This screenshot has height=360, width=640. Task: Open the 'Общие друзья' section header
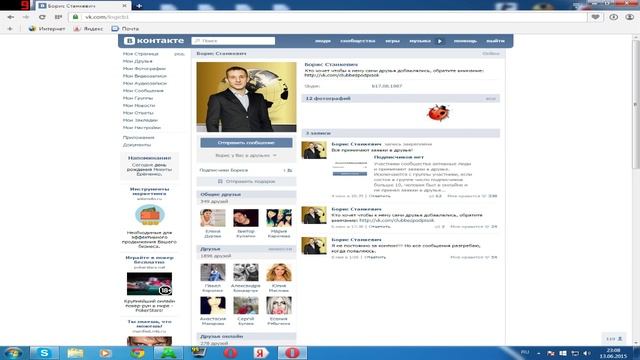(x=246, y=194)
